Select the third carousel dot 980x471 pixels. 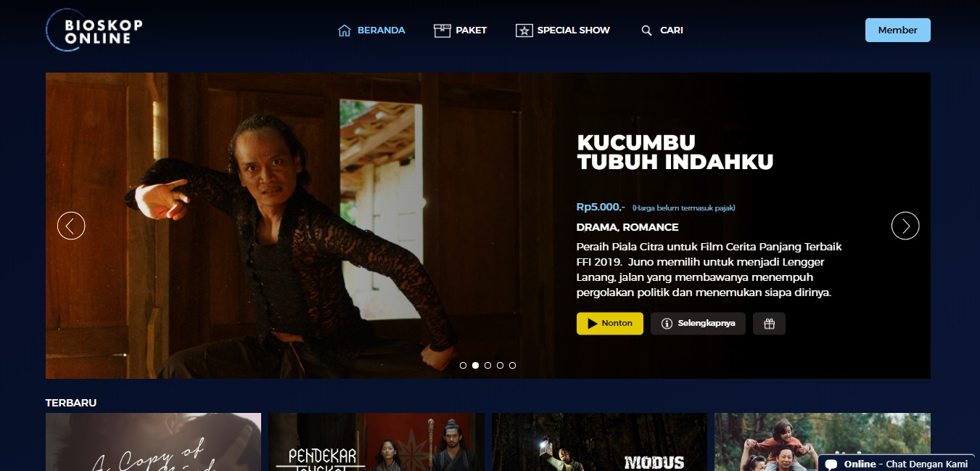point(487,365)
